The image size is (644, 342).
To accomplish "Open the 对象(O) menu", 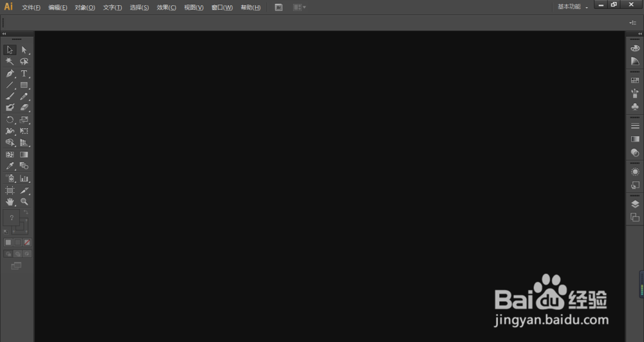I will tap(85, 7).
